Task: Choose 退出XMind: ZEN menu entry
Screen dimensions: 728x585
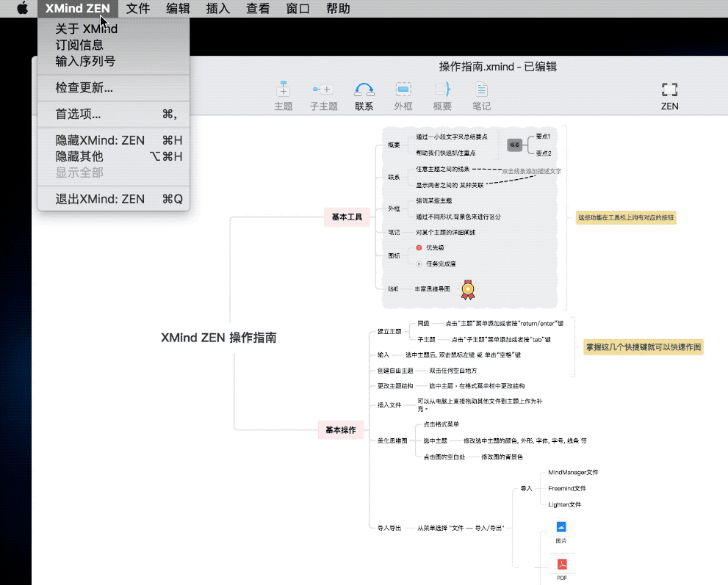Action: point(113,199)
